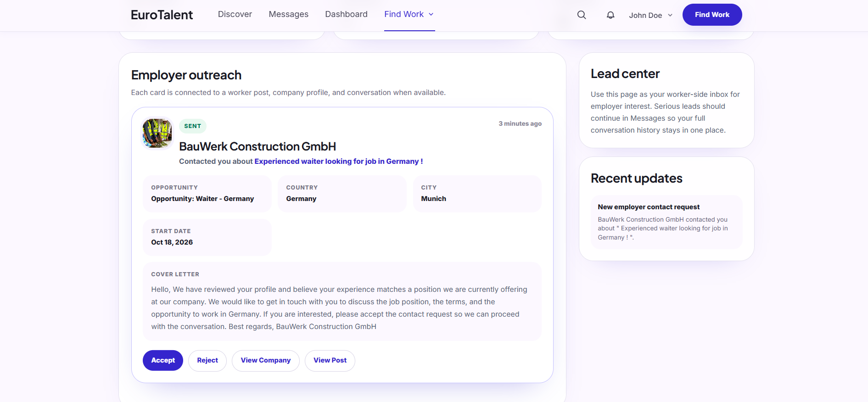Viewport: 868px width, 402px height.
Task: Expand the Find Work nav dropdown
Action: point(409,14)
